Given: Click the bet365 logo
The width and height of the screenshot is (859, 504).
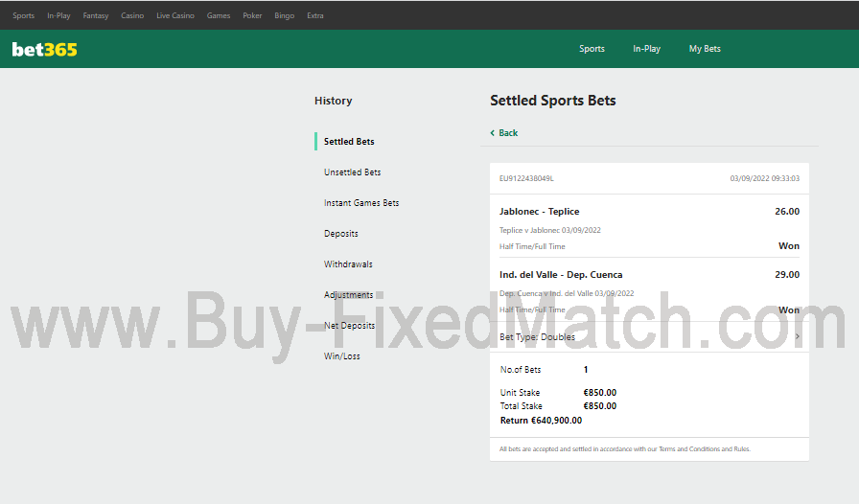Looking at the screenshot, I should (x=44, y=49).
